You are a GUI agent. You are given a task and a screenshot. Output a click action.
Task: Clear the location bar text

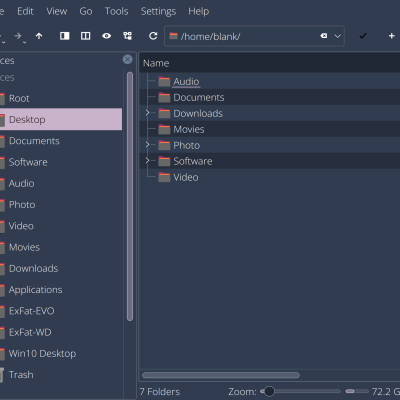tap(324, 36)
